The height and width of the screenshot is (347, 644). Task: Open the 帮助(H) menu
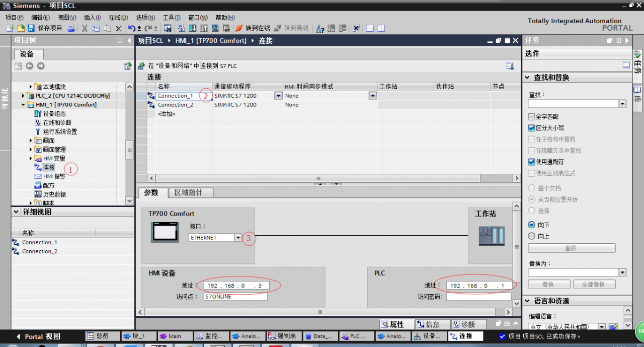225,17
